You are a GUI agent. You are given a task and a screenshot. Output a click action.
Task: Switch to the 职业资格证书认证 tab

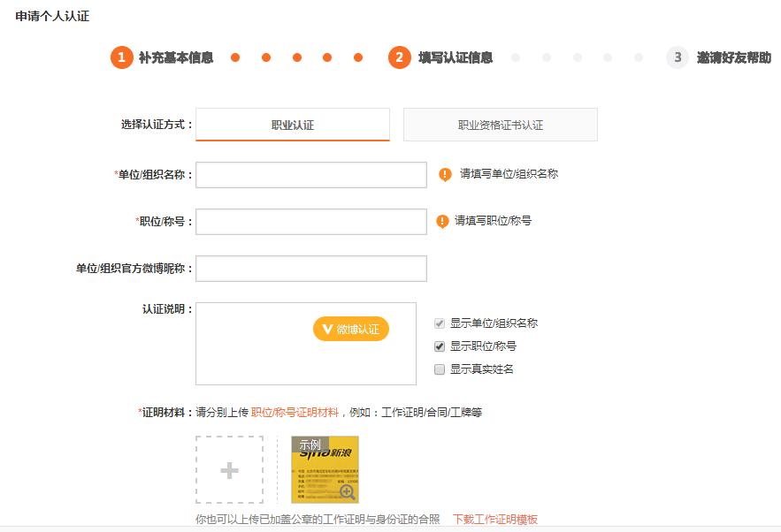point(500,124)
